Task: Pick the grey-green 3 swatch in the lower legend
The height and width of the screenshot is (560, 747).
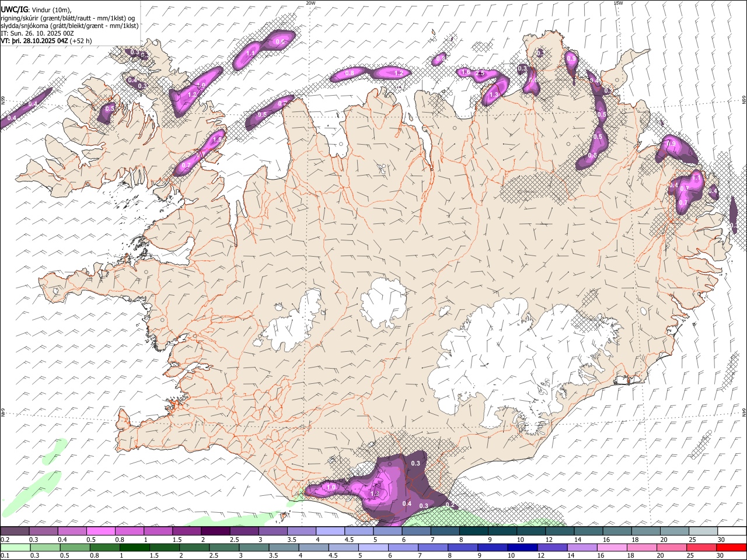Action: click(254, 547)
